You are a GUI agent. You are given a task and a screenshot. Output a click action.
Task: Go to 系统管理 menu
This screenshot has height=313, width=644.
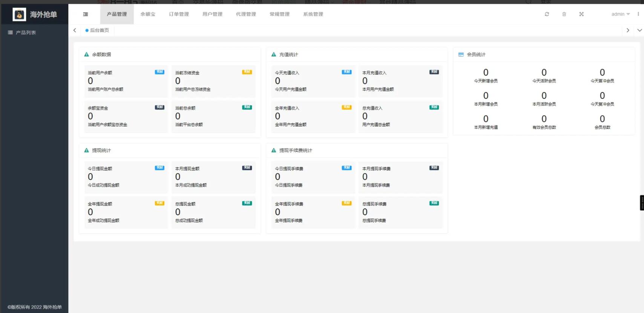[x=313, y=14]
